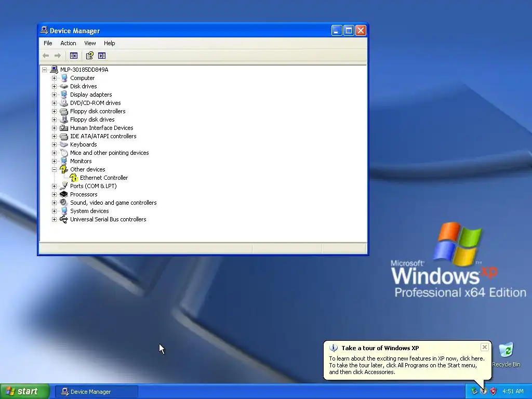
Task: Select the Processors label
Action: (x=84, y=194)
